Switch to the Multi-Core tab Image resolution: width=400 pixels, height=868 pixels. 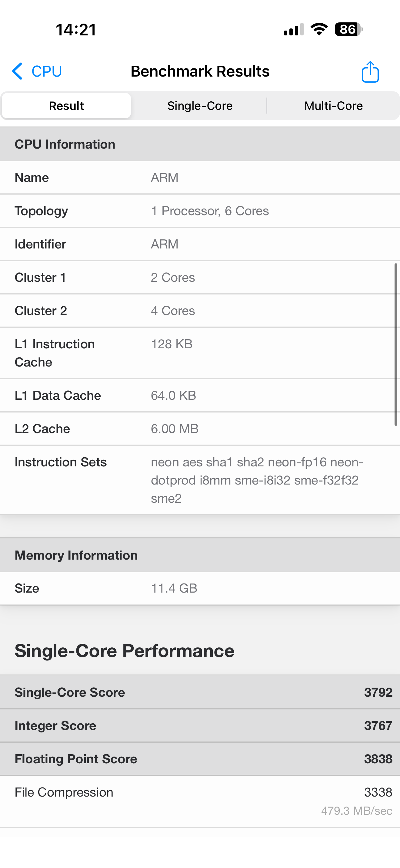333,106
